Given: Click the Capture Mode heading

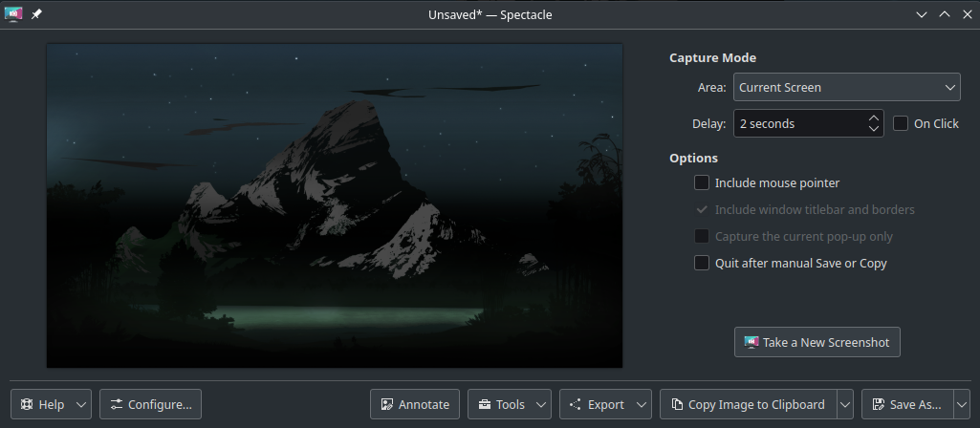Looking at the screenshot, I should pyautogui.click(x=712, y=57).
